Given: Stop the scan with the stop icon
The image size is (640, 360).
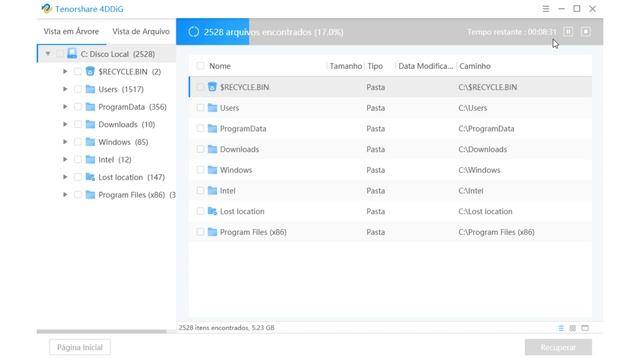Looking at the screenshot, I should (x=586, y=31).
